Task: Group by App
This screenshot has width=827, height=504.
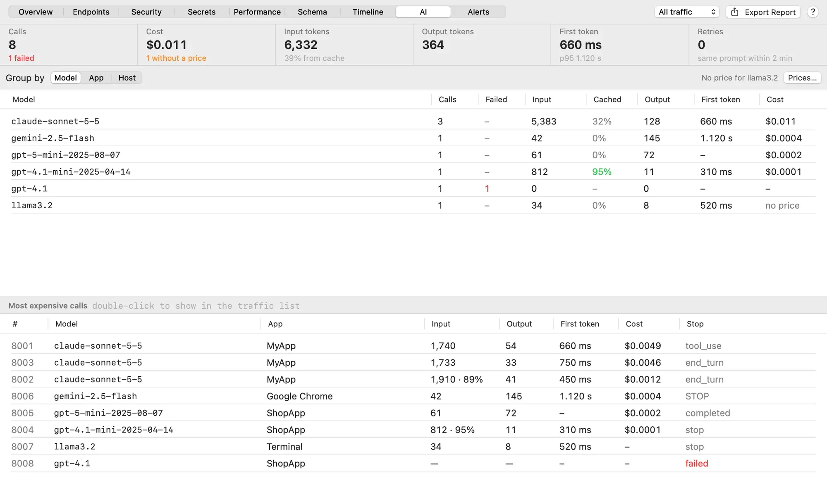Action: click(96, 78)
